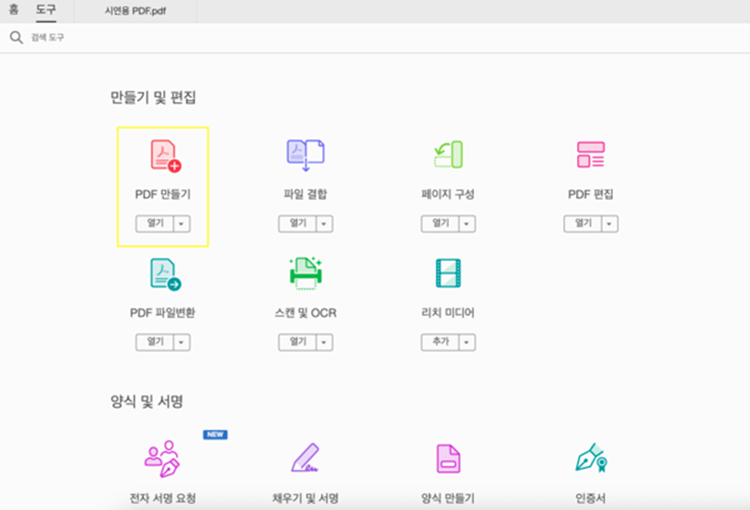
Task: Click the search magnifier icon
Action: point(16,37)
